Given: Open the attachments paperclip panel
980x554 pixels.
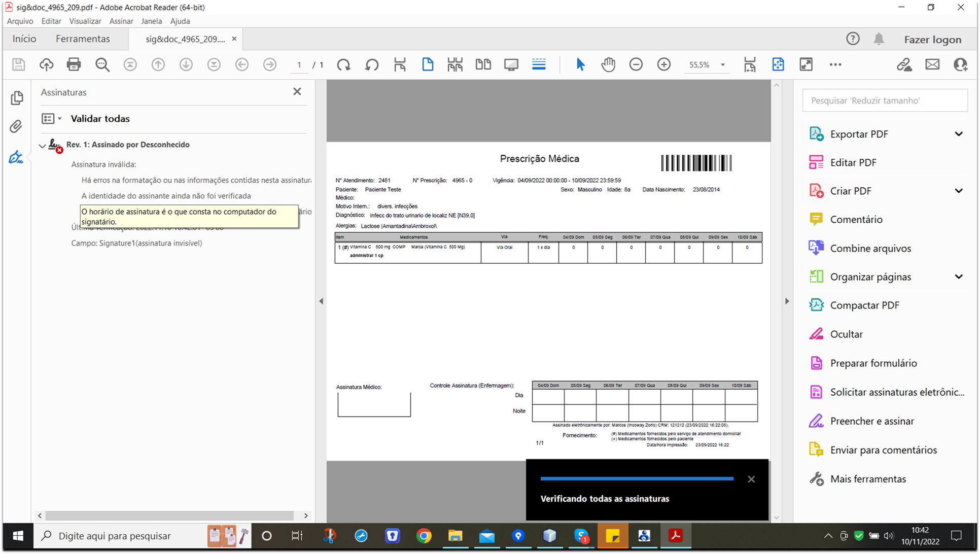Looking at the screenshot, I should [x=16, y=126].
